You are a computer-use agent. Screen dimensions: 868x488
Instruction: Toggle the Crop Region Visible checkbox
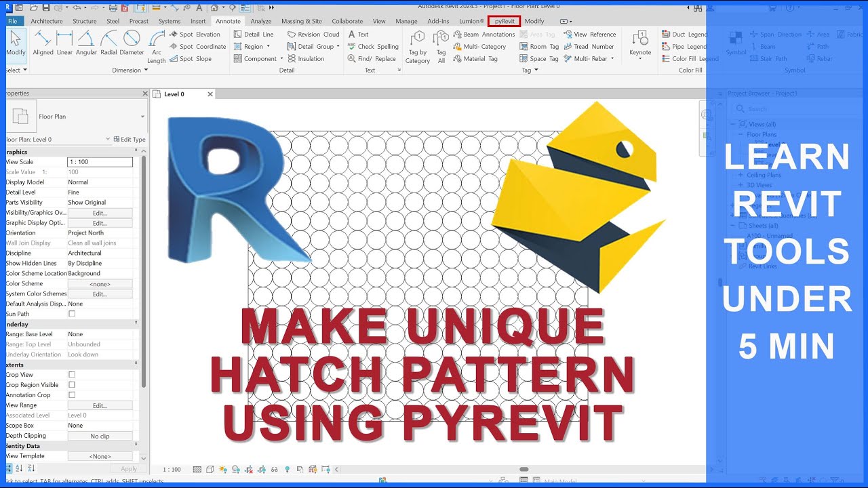tap(72, 385)
